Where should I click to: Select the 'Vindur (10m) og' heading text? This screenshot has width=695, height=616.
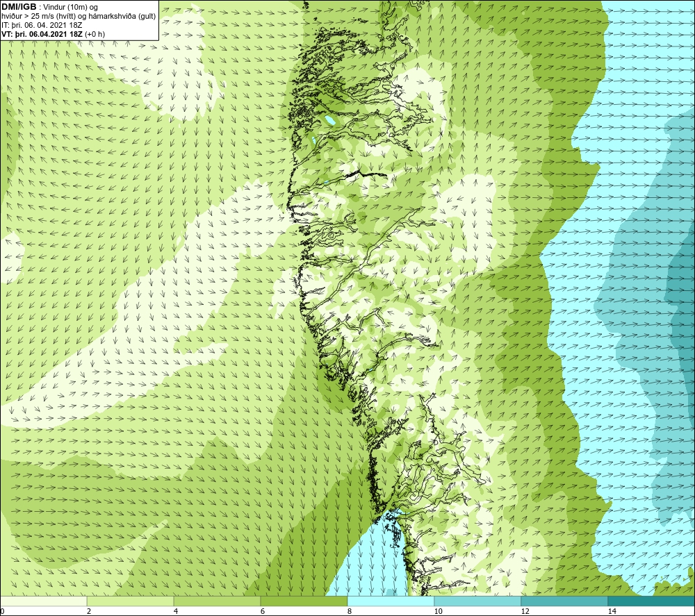71,8
